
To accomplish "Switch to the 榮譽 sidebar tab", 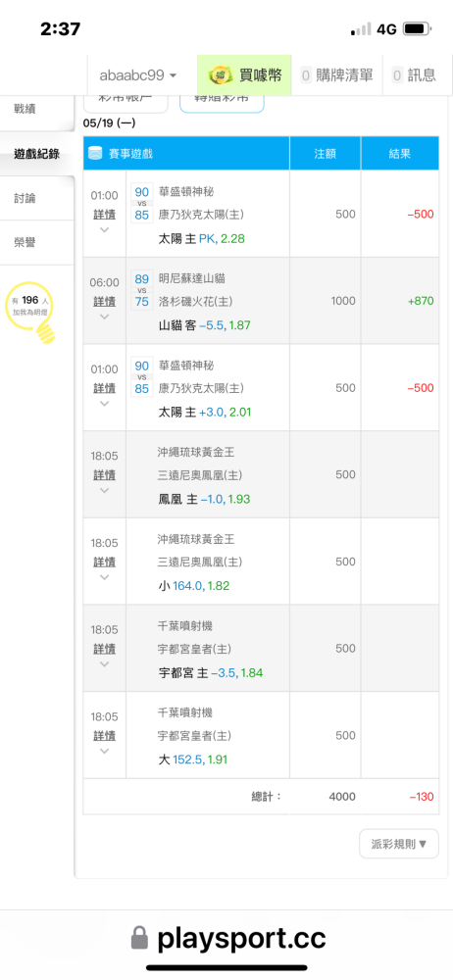I will [36, 242].
